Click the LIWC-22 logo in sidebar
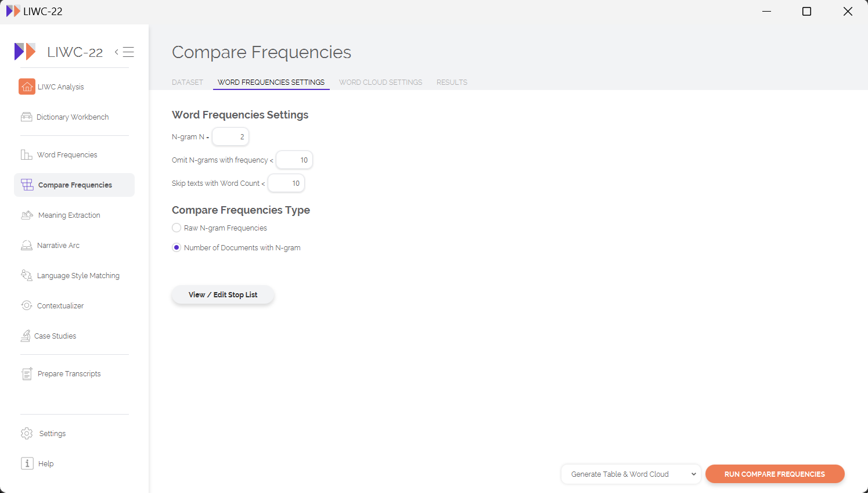 coord(25,52)
